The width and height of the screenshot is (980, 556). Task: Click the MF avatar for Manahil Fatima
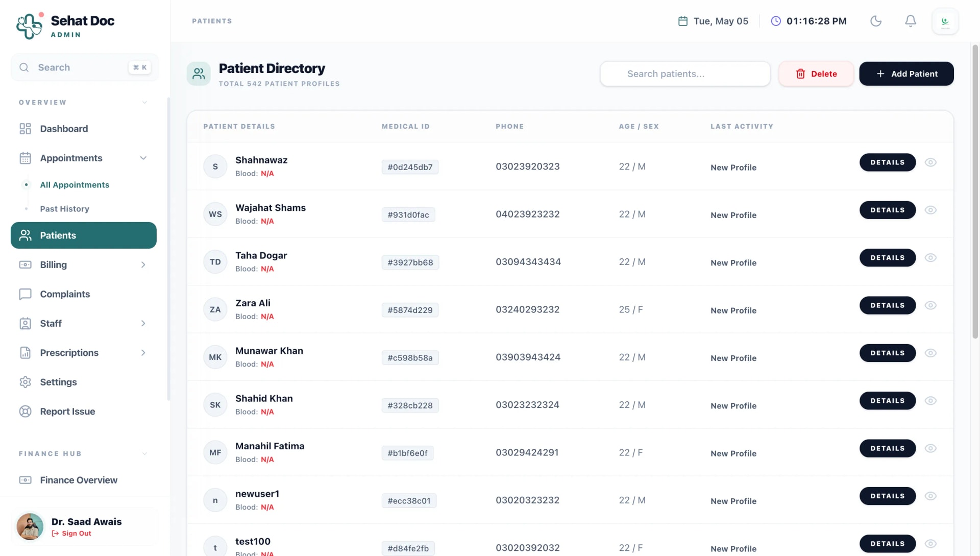pyautogui.click(x=215, y=452)
